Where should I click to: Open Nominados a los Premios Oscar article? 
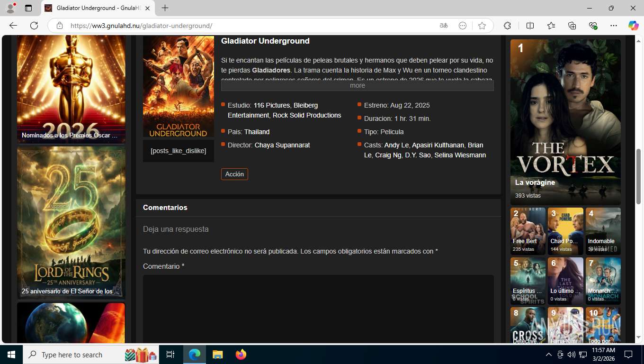pyautogui.click(x=71, y=90)
